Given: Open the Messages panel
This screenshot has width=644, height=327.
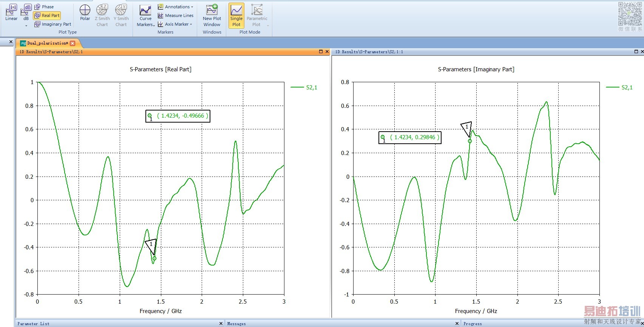Looking at the screenshot, I should 236,324.
